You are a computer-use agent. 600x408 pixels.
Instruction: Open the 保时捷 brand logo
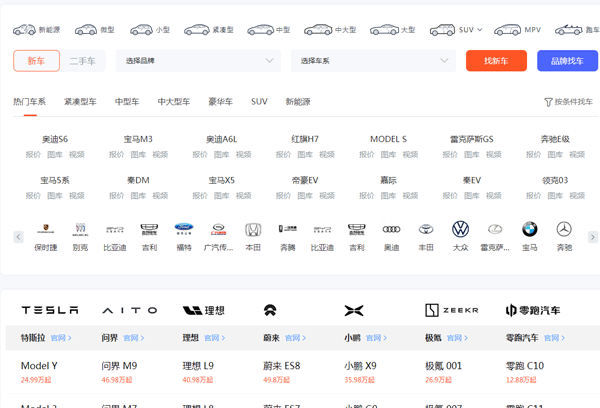pyautogui.click(x=46, y=229)
